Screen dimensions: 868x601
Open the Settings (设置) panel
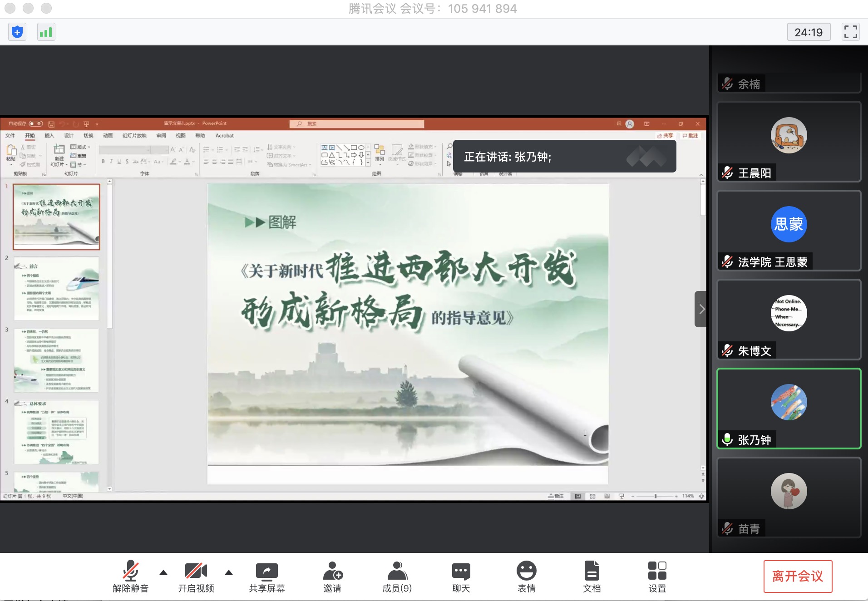coord(657,576)
